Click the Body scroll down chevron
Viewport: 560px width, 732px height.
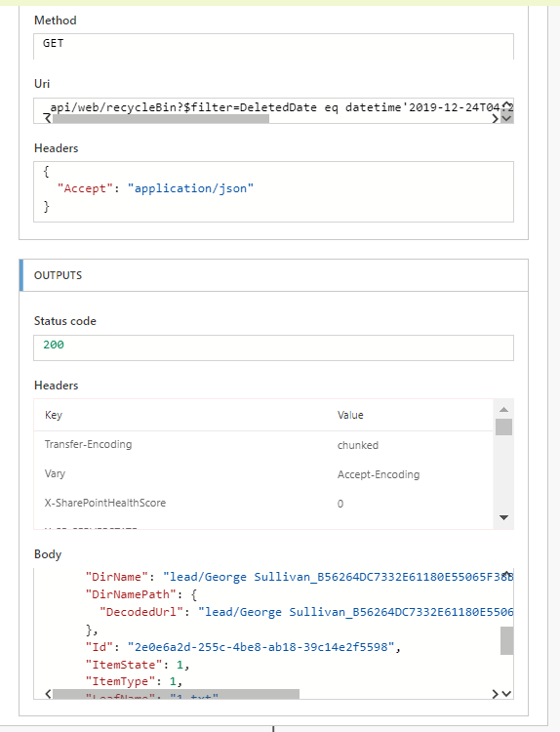[506, 694]
